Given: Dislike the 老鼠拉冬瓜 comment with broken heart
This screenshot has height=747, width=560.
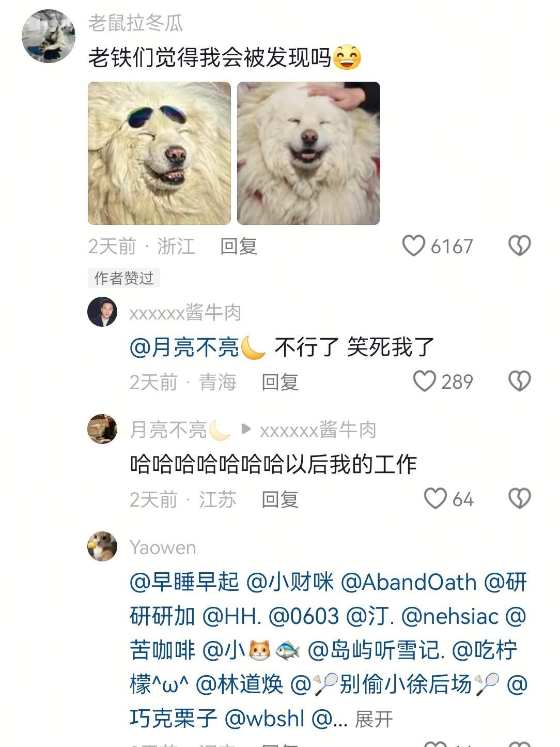Looking at the screenshot, I should (x=519, y=246).
